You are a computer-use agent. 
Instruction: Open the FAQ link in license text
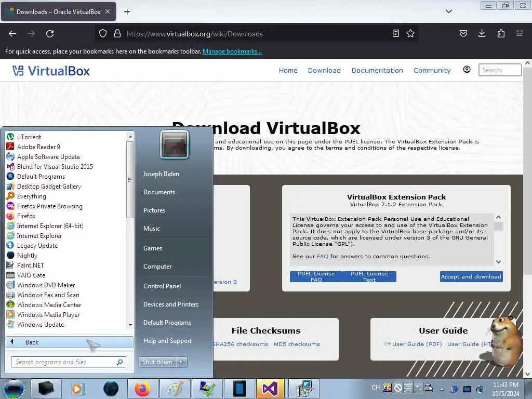click(x=322, y=257)
